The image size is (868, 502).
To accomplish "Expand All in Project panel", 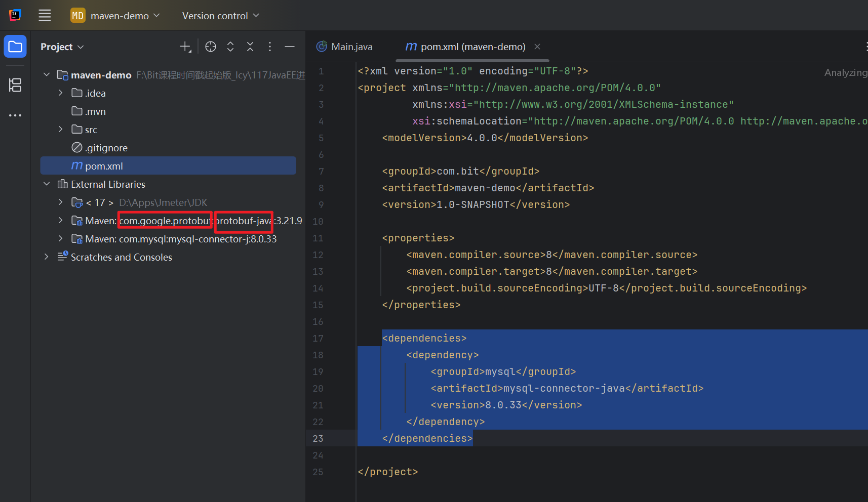I will tap(230, 47).
